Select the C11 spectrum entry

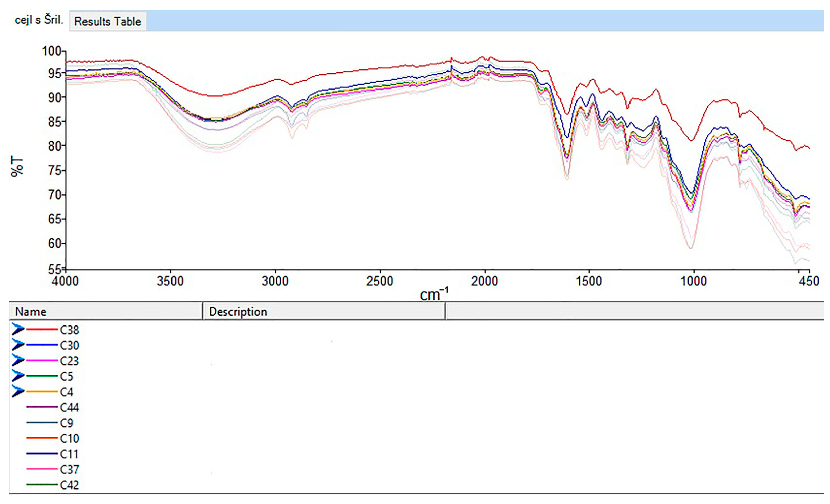coord(69,454)
